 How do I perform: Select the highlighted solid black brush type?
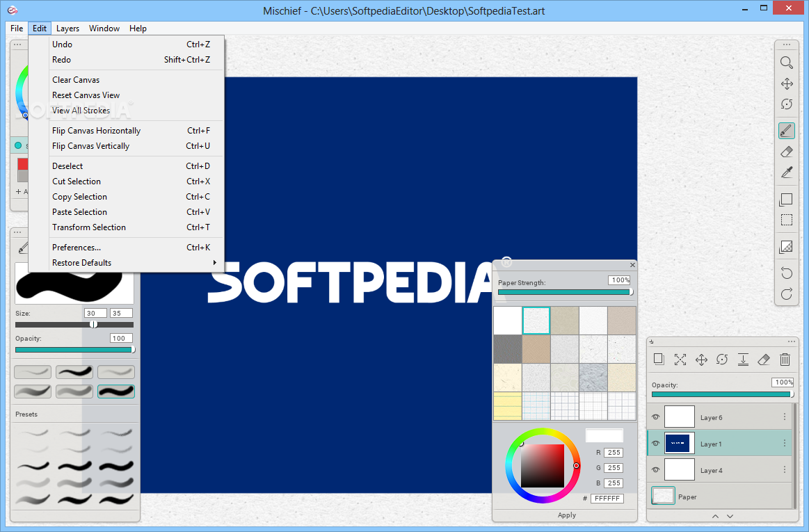[x=116, y=392]
